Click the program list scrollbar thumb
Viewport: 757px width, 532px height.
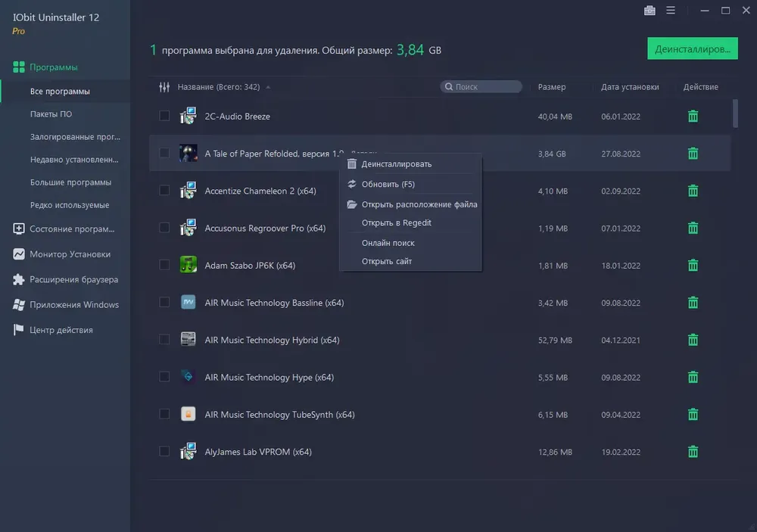pyautogui.click(x=735, y=114)
